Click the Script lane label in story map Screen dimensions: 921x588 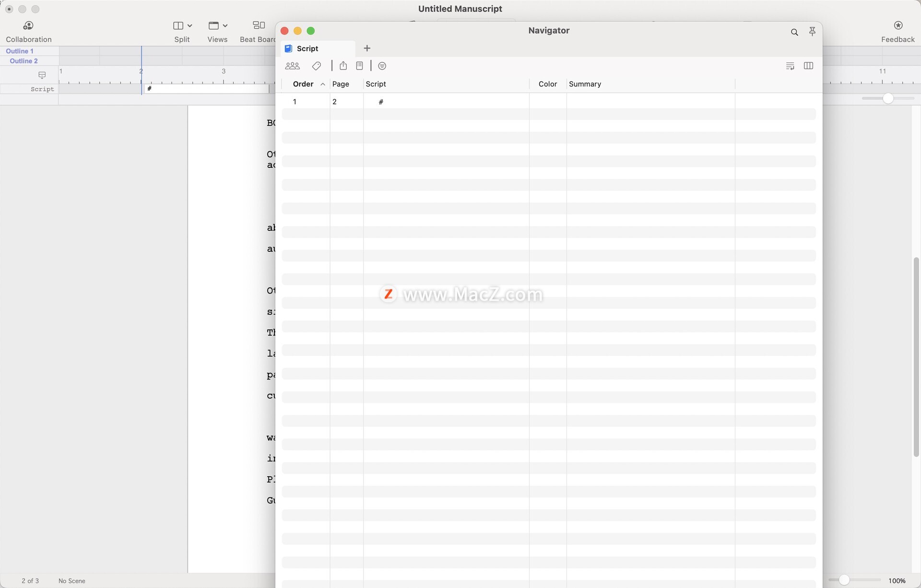pos(42,89)
